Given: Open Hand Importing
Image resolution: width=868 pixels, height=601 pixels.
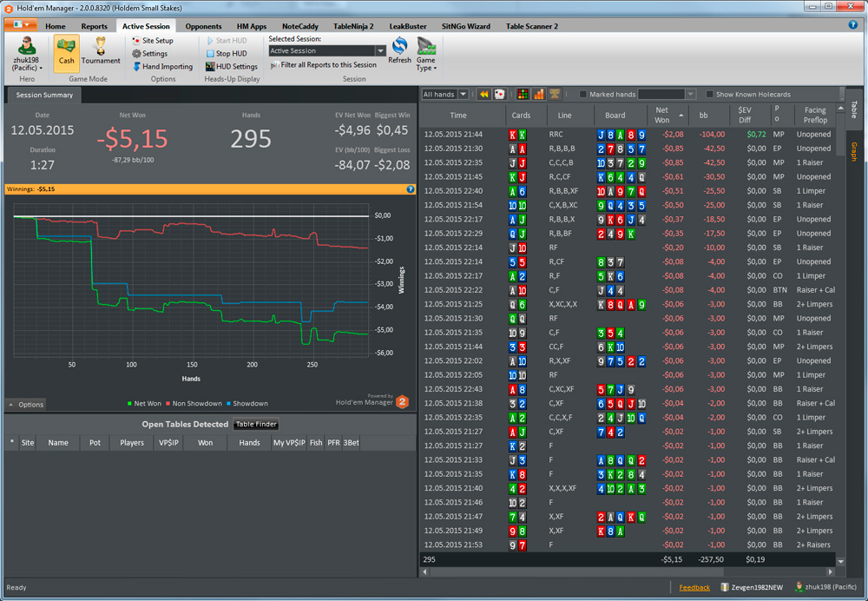Looking at the screenshot, I should pyautogui.click(x=163, y=67).
